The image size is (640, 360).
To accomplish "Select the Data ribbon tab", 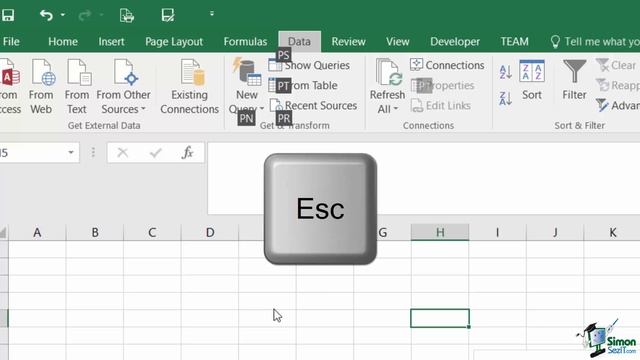I will (299, 42).
